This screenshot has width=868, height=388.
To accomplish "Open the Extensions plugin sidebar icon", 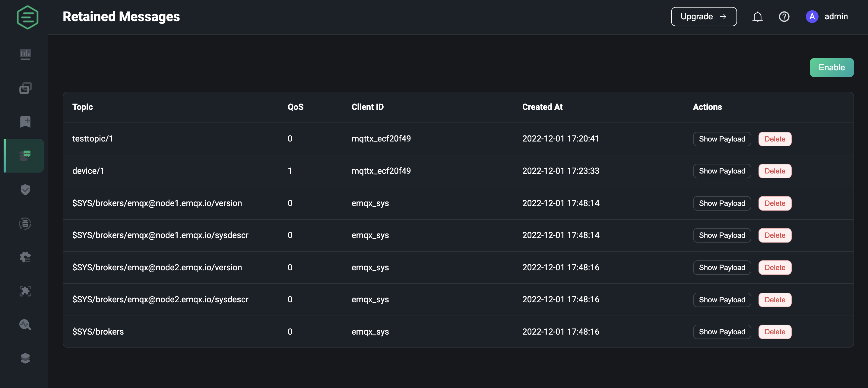I will [x=25, y=291].
